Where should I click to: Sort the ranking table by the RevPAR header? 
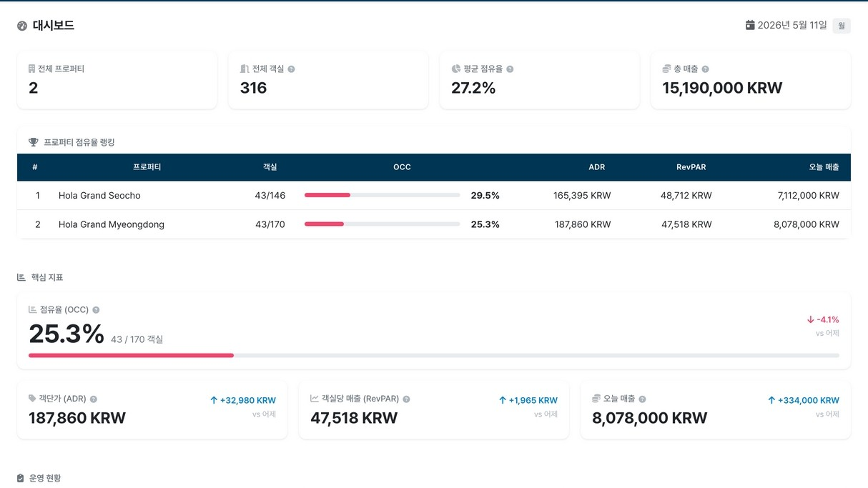691,167
